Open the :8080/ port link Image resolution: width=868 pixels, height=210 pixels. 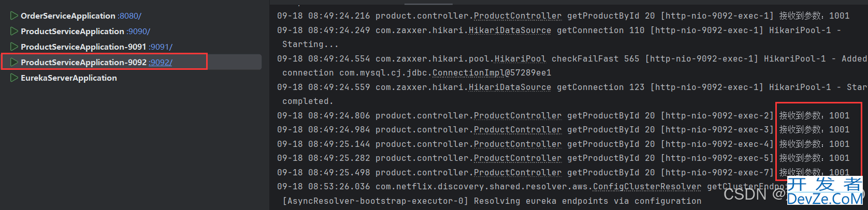129,16
